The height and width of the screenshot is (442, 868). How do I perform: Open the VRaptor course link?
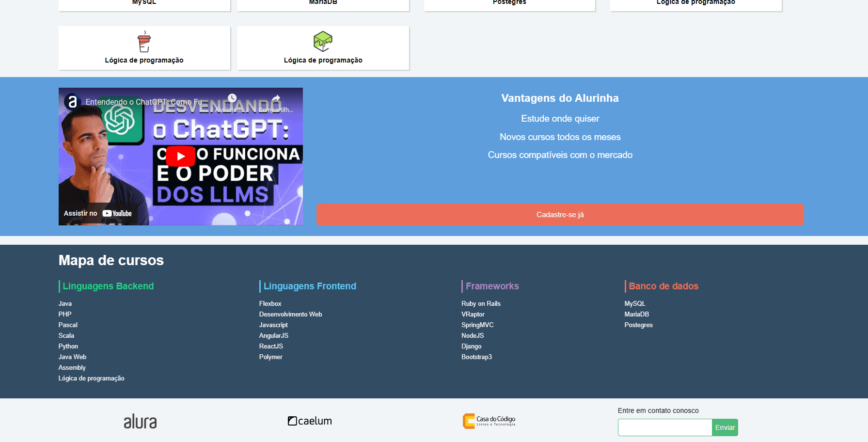[x=473, y=314]
